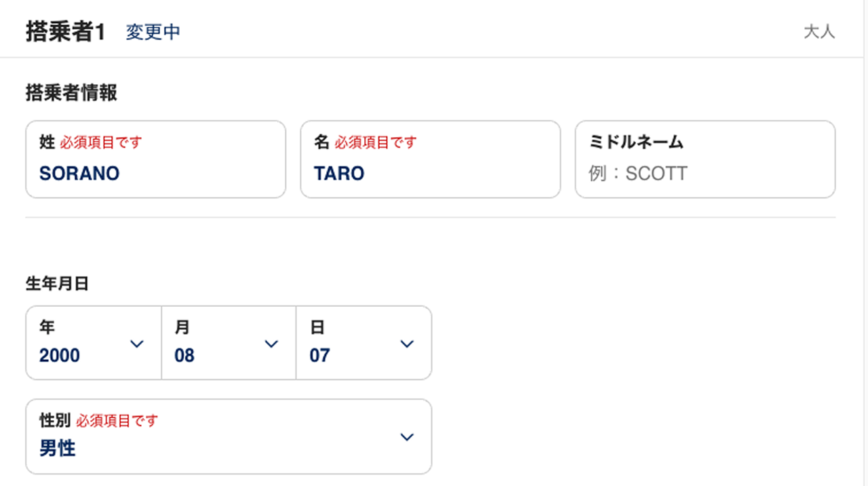Click the month dropdown chevron icon
The image size is (868, 486).
click(x=271, y=344)
